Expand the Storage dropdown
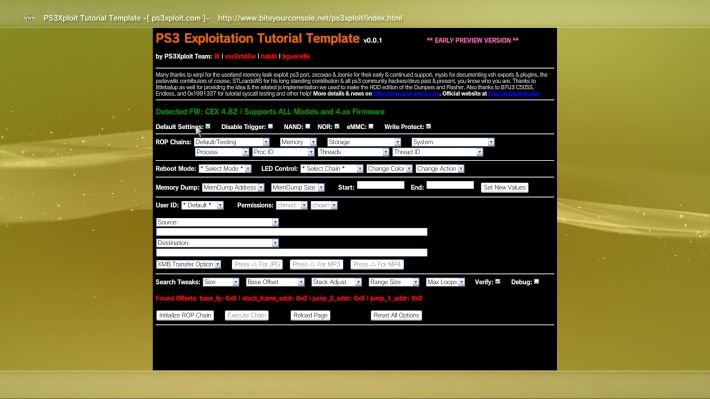 click(364, 142)
